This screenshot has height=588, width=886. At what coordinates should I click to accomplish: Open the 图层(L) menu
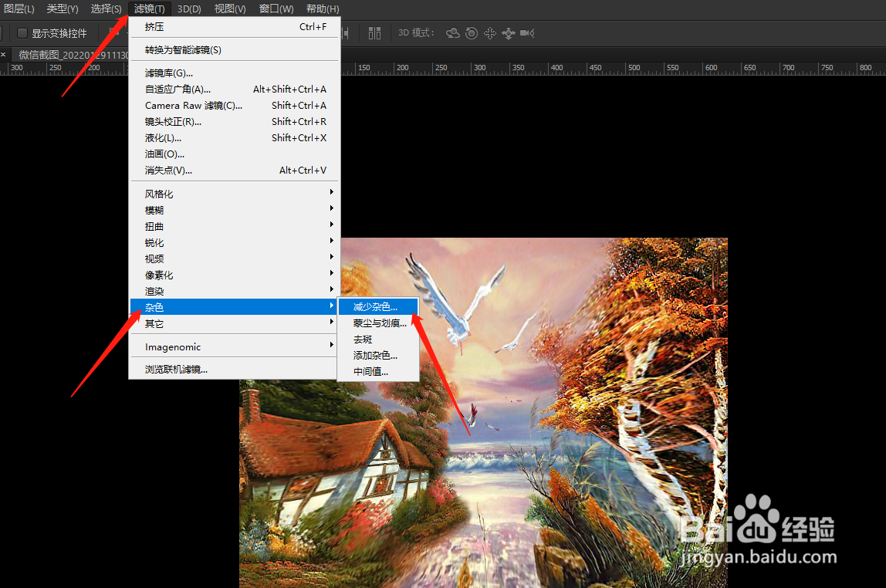19,9
